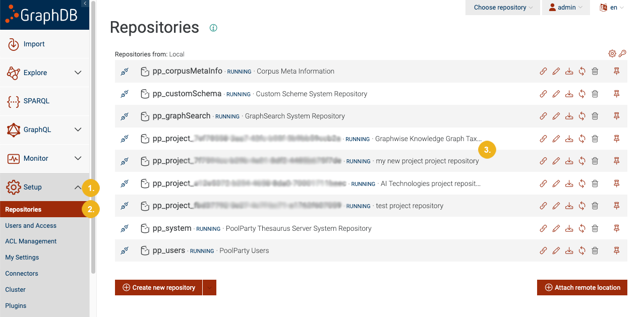Pin the pp_system repository to the top

coord(616,228)
